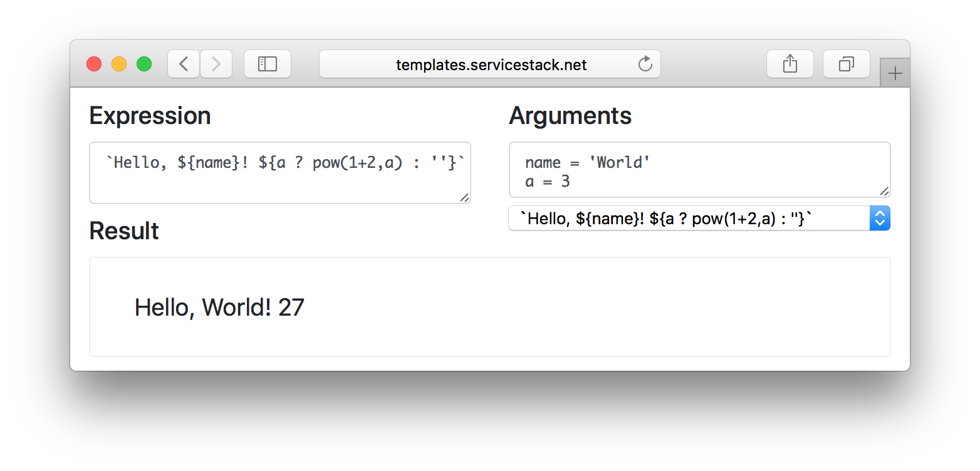Click the templates.servicestack.net address bar
This screenshot has width=980, height=471.
(490, 64)
